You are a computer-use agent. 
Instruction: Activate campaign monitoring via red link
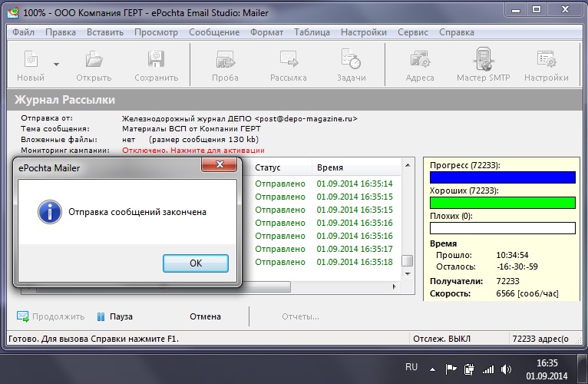(193, 151)
